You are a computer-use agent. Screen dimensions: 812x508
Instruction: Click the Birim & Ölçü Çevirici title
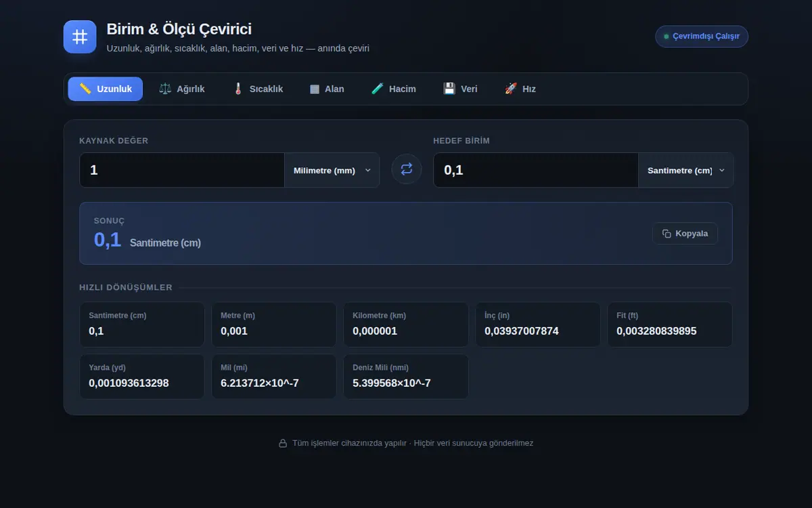click(x=179, y=29)
